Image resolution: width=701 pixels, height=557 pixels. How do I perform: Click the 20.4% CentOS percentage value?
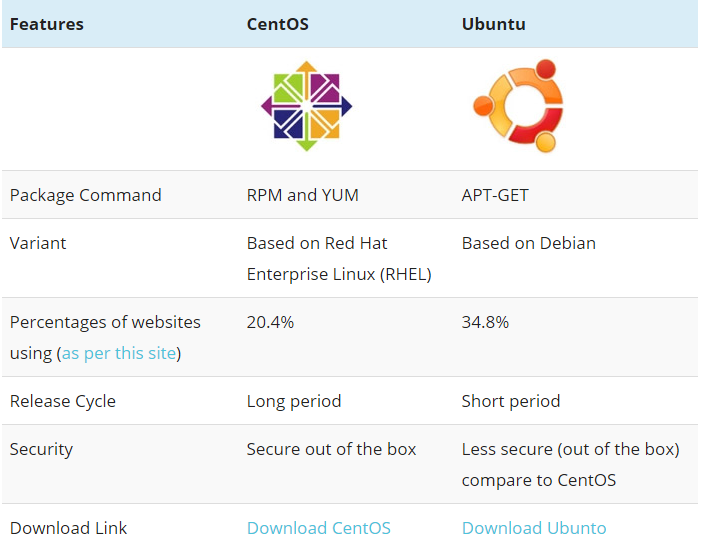click(270, 322)
